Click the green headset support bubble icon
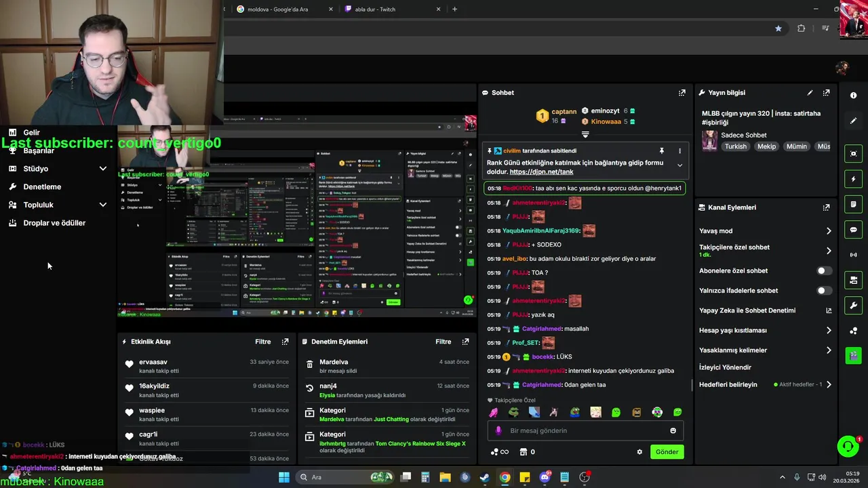The width and height of the screenshot is (868, 488). pos(847,446)
